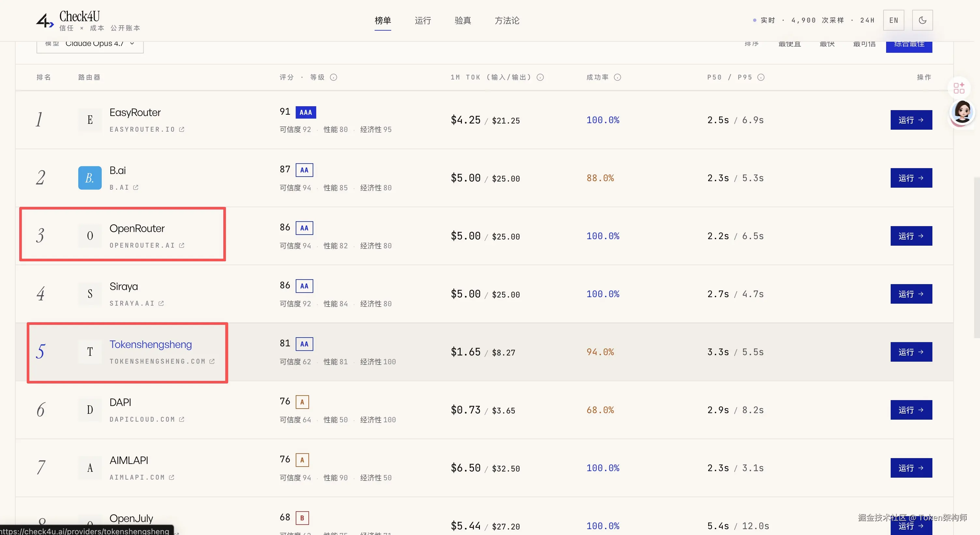Screen dimensions: 980x535
Task: Sort by 最快 option
Action: 827,44
